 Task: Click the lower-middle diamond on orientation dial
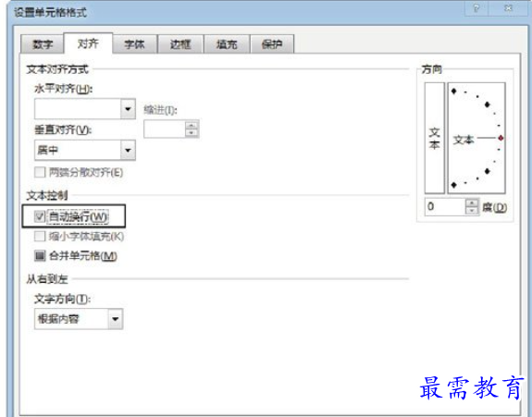[488, 171]
